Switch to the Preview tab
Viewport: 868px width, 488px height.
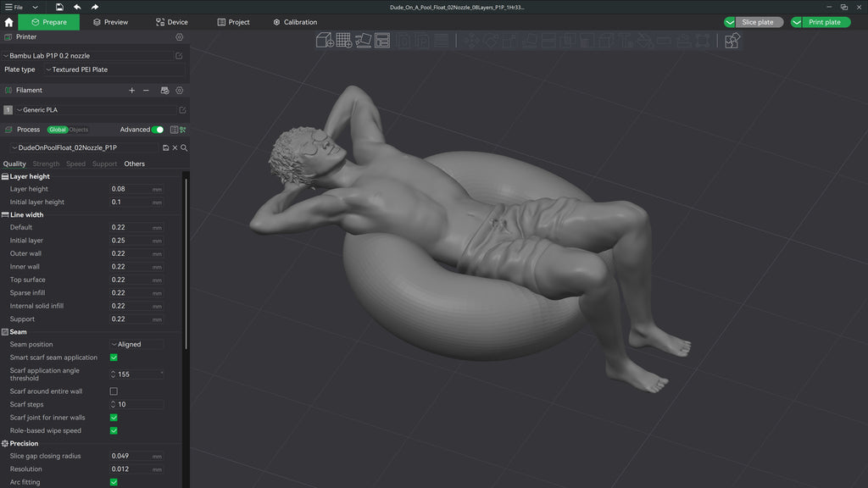click(111, 22)
